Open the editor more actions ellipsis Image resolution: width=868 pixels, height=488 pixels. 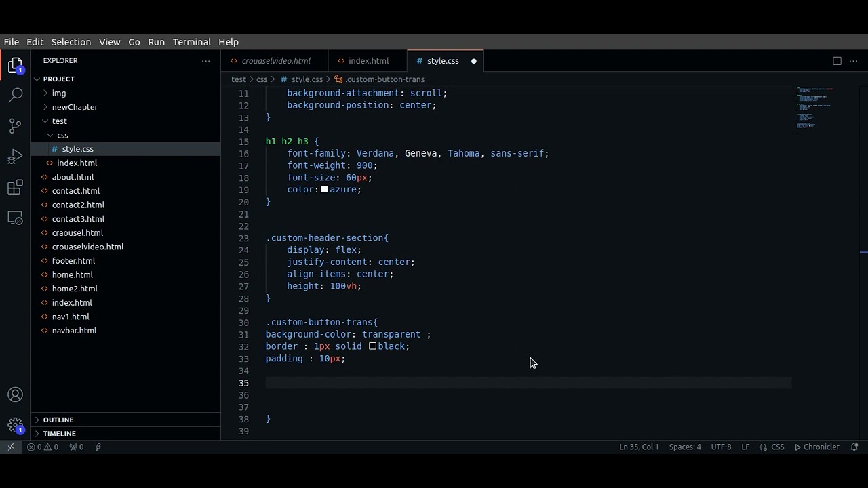click(x=854, y=61)
